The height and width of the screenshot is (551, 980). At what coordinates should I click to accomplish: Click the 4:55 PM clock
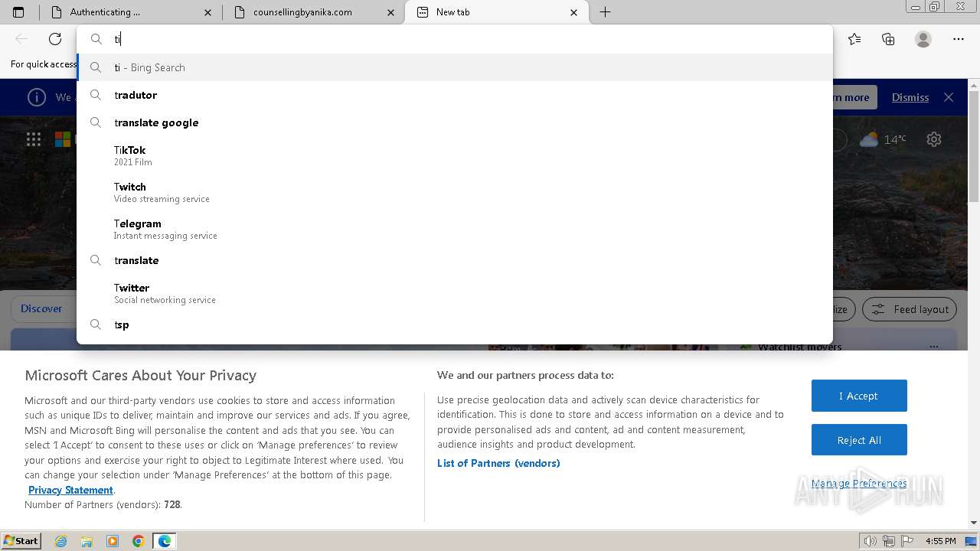point(940,541)
